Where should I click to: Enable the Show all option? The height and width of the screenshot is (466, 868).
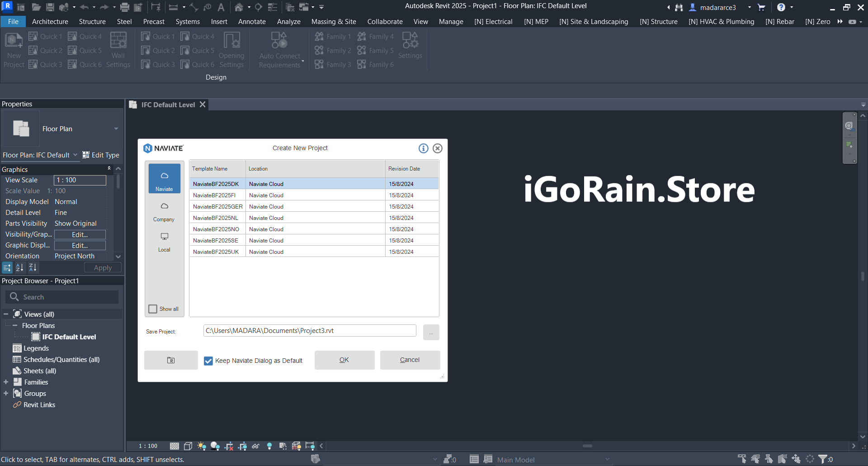[x=153, y=309]
